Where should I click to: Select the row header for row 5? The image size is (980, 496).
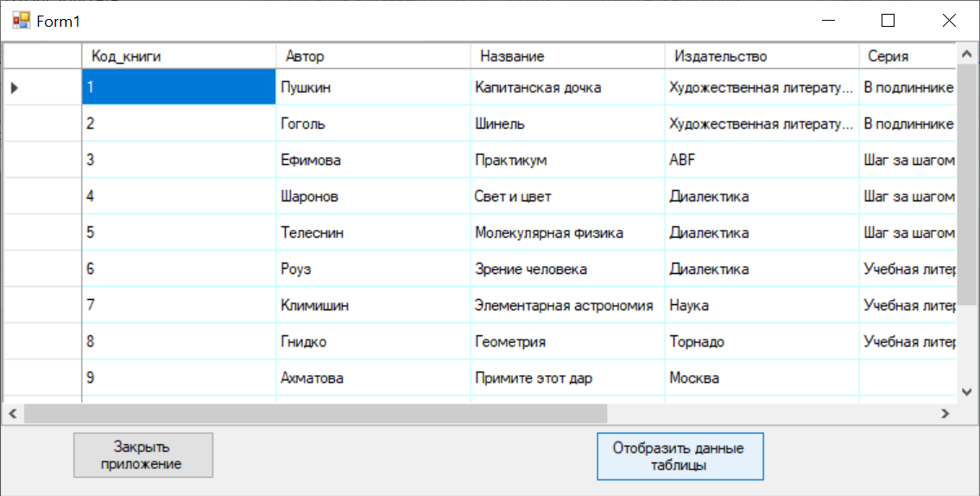(x=42, y=232)
